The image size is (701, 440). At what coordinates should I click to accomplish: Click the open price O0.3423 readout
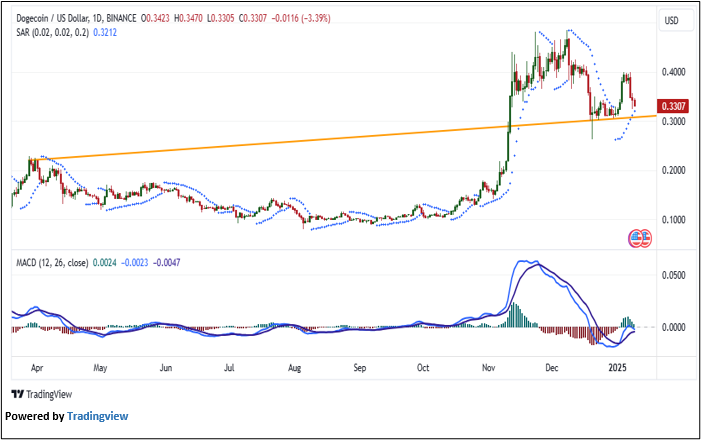click(x=155, y=18)
